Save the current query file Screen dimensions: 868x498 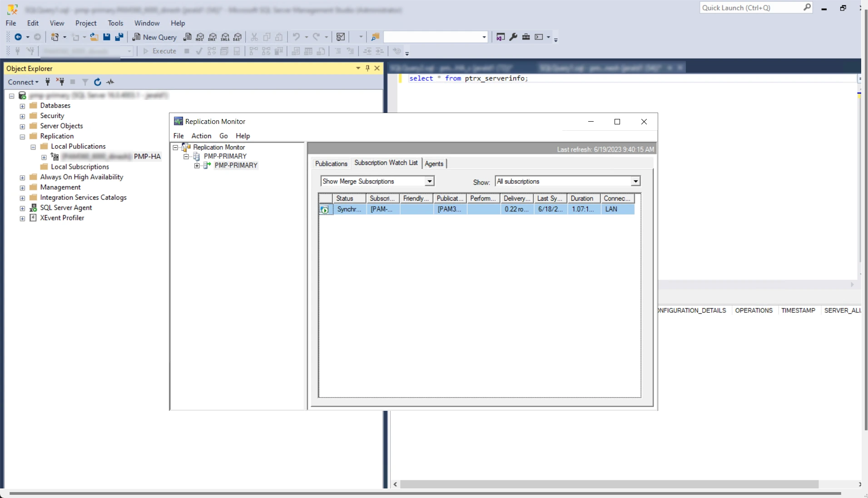(107, 37)
